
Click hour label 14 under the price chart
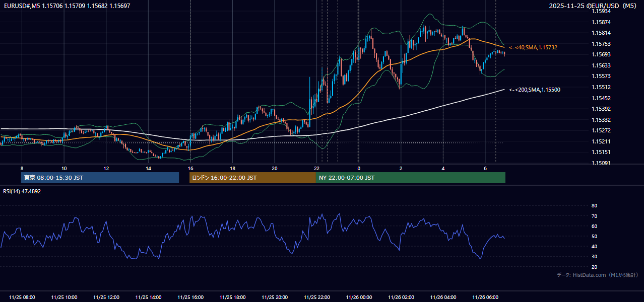148,168
